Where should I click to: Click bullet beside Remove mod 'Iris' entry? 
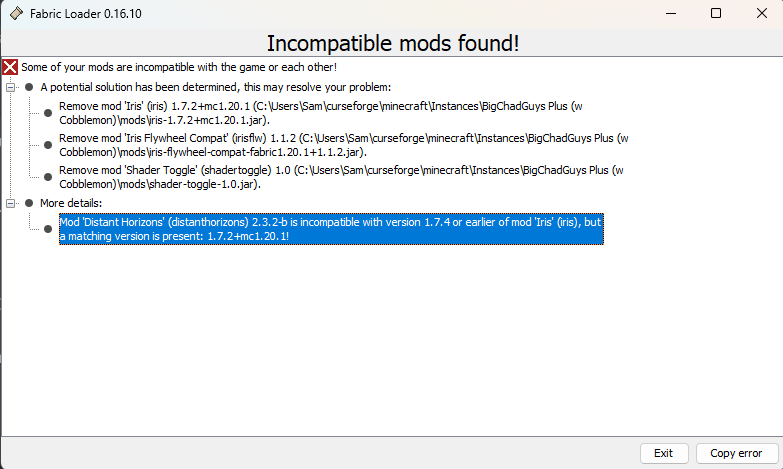pyautogui.click(x=47, y=112)
